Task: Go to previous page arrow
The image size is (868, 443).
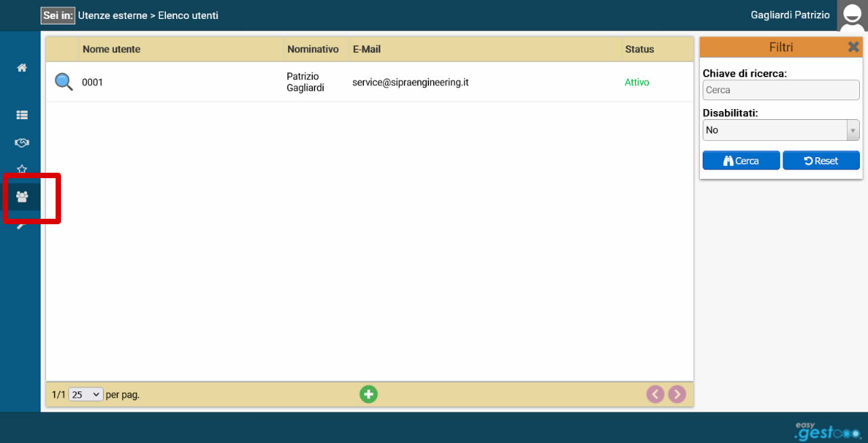Action: point(655,394)
